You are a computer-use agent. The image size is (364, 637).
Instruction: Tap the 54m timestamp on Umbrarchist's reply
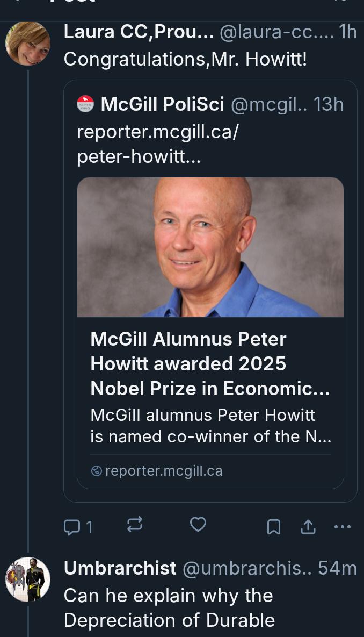point(337,568)
